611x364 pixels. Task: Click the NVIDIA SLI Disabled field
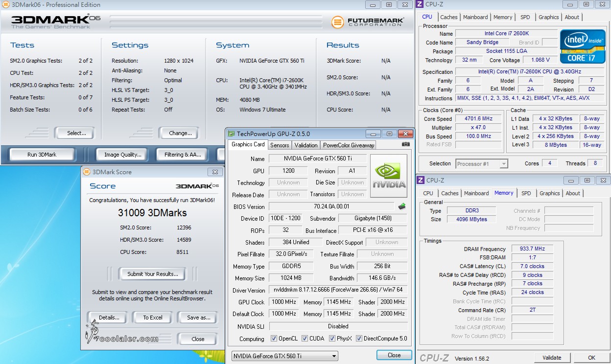pyautogui.click(x=338, y=326)
